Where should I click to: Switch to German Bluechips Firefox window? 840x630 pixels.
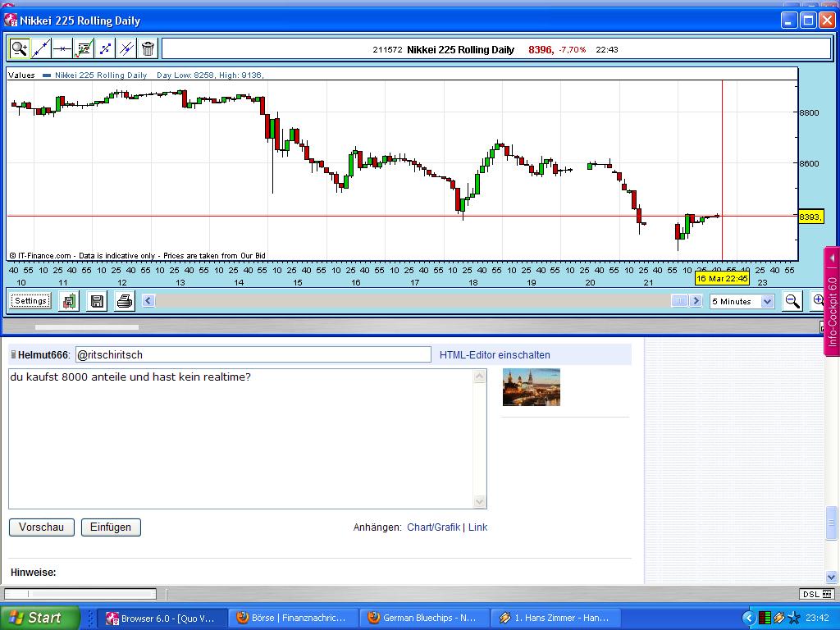423,619
